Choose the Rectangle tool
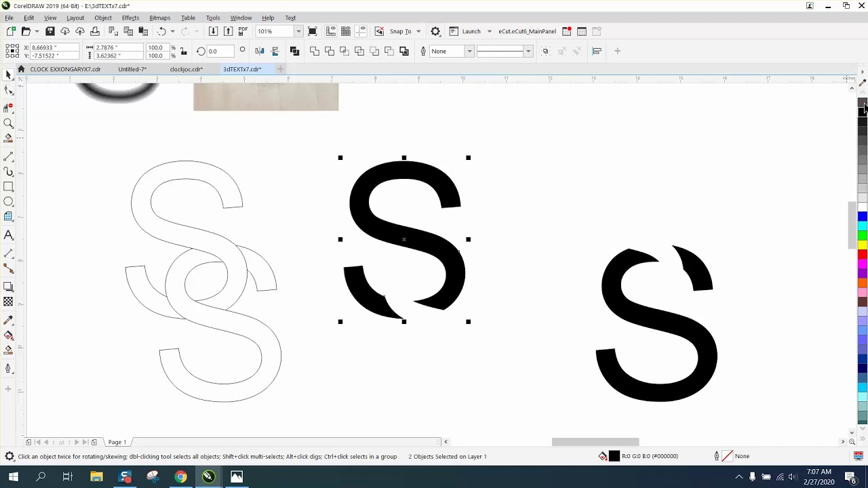 (x=8, y=186)
